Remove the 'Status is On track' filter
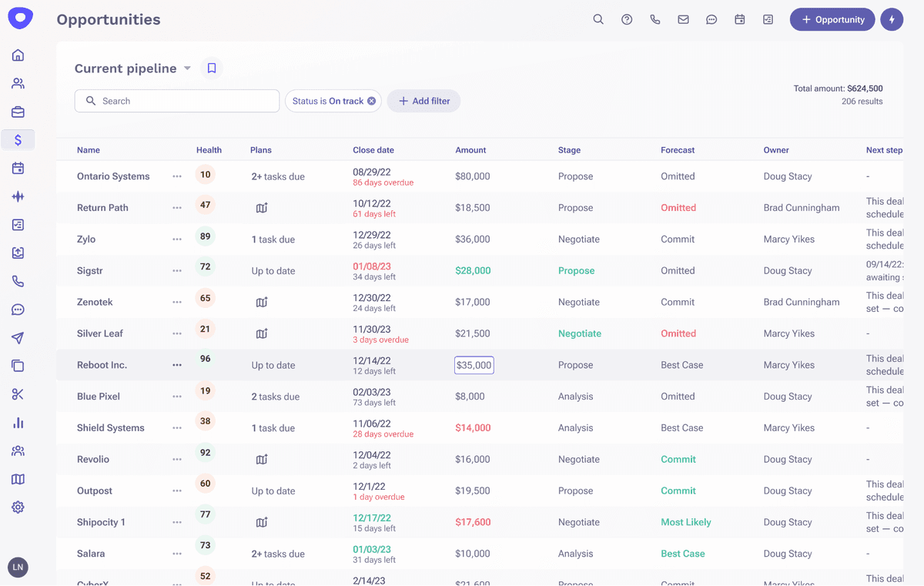 coord(371,101)
